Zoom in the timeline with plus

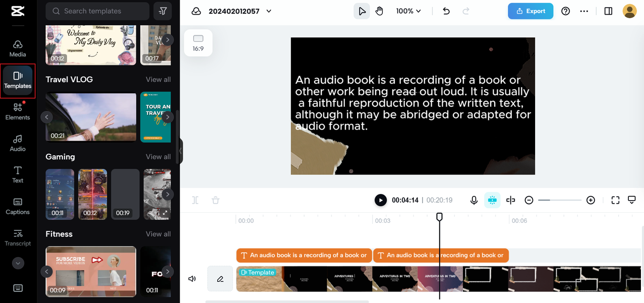[x=591, y=200]
